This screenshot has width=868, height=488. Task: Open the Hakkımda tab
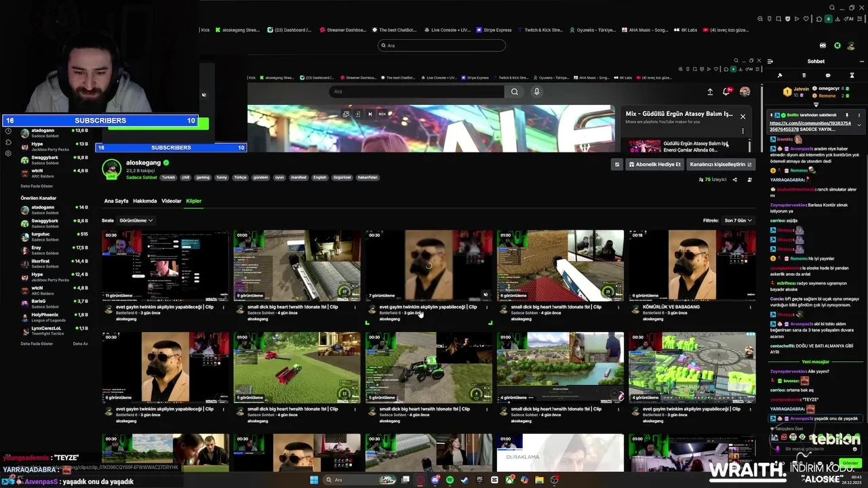(144, 201)
